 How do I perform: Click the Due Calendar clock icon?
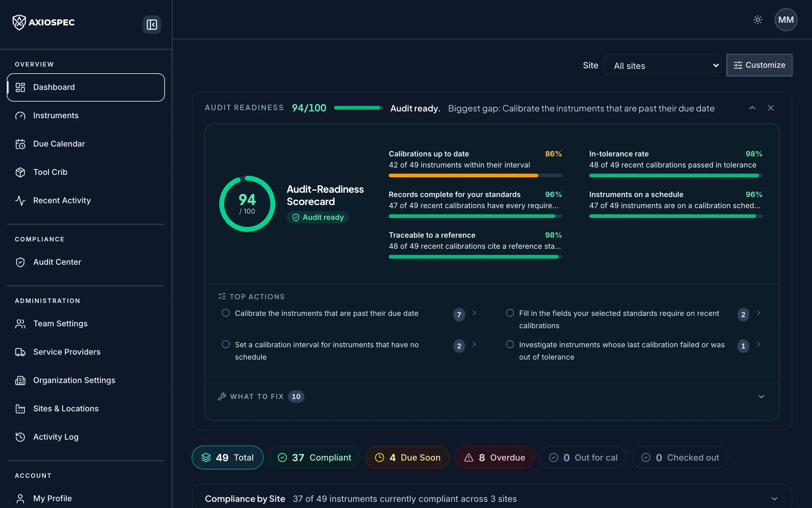click(21, 144)
